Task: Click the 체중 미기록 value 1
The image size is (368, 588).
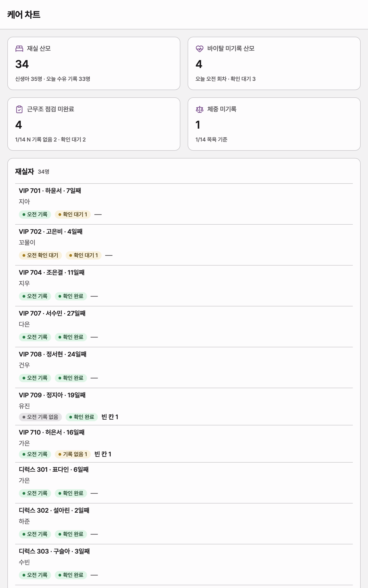Action: tap(198, 125)
